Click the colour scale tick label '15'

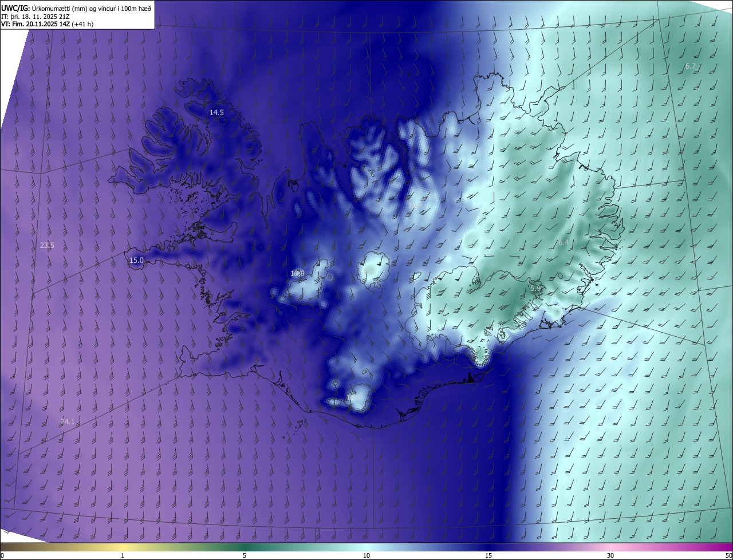tap(488, 555)
